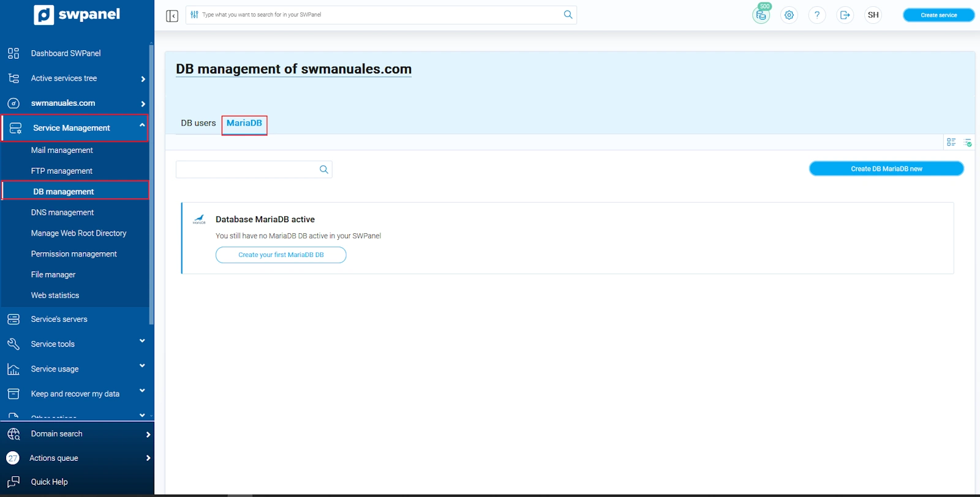Image resolution: width=980 pixels, height=497 pixels.
Task: Open settings via the gear icon
Action: tap(789, 15)
